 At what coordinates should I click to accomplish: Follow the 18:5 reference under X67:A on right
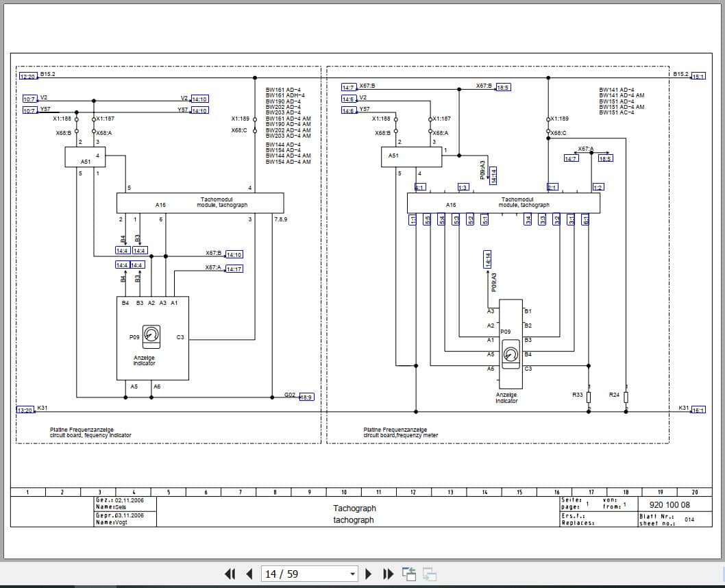pos(605,158)
